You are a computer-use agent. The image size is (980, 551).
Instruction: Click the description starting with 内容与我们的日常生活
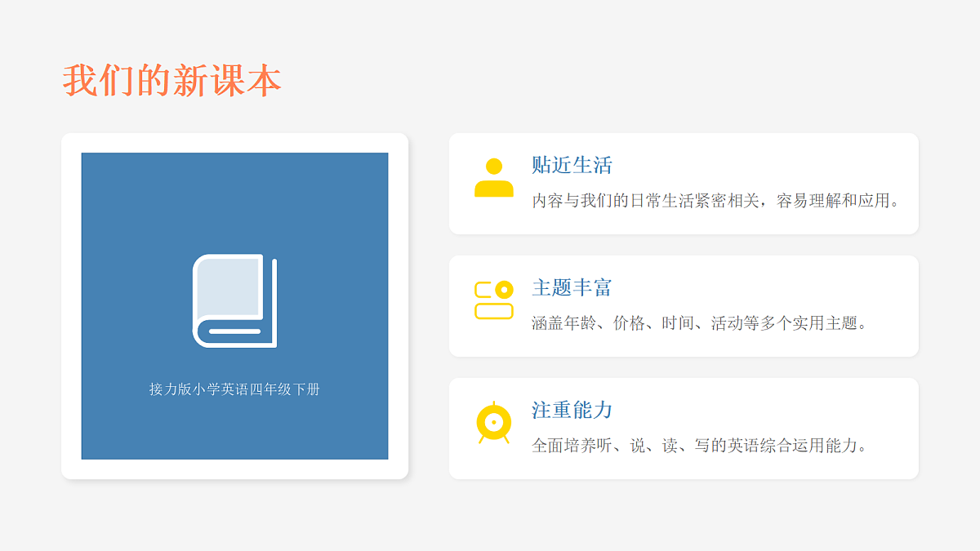[715, 201]
